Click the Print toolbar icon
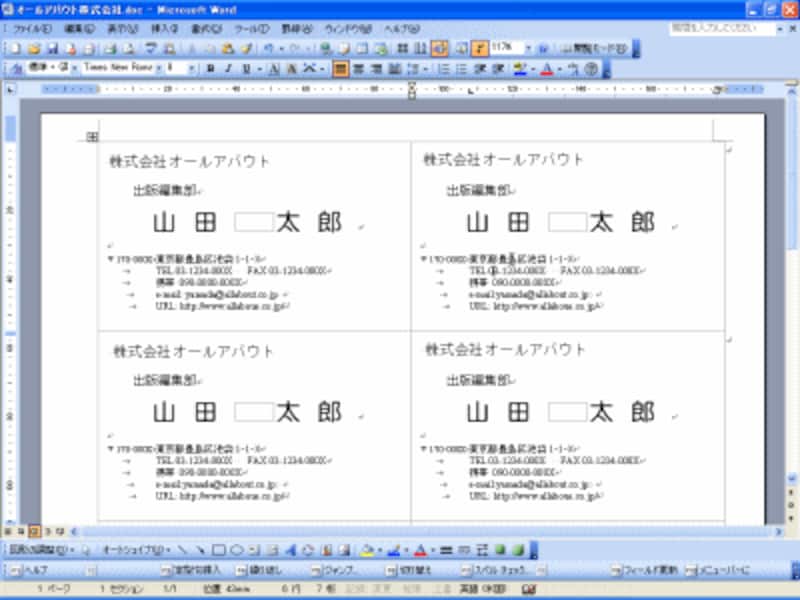This screenshot has height=600, width=800. pyautogui.click(x=110, y=48)
